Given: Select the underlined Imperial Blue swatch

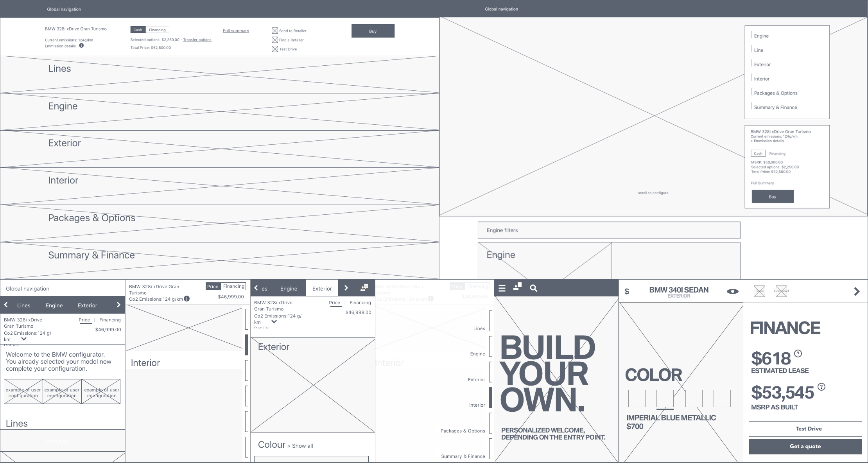Looking at the screenshot, I should pos(665,398).
